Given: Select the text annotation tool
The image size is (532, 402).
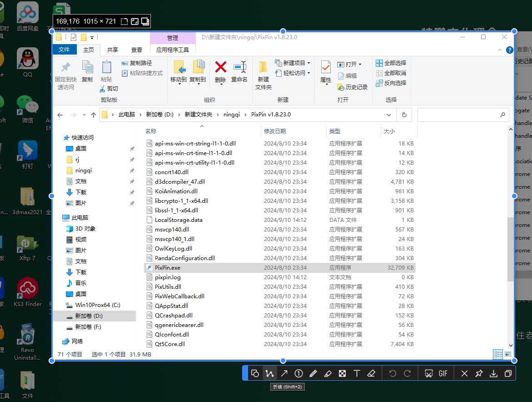Looking at the screenshot, I should (357, 373).
